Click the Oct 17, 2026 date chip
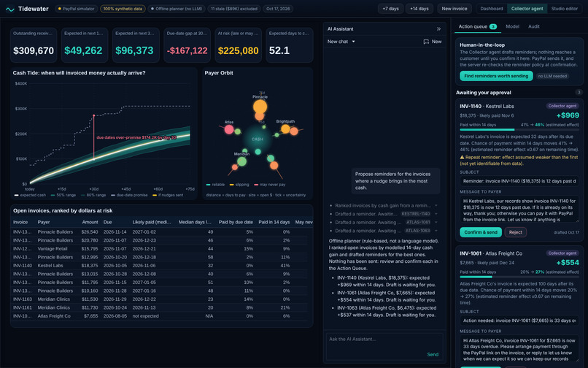This screenshot has width=588, height=368. click(x=278, y=9)
